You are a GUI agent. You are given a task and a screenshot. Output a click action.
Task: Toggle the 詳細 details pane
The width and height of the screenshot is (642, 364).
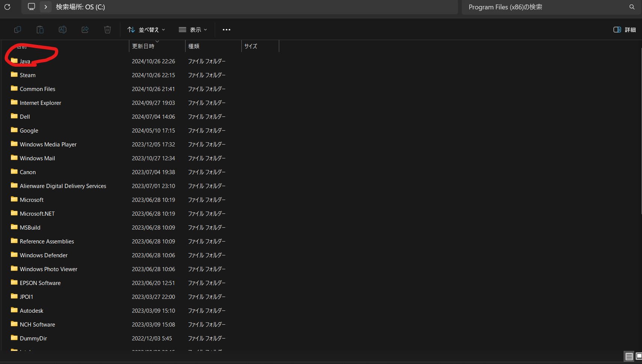624,30
